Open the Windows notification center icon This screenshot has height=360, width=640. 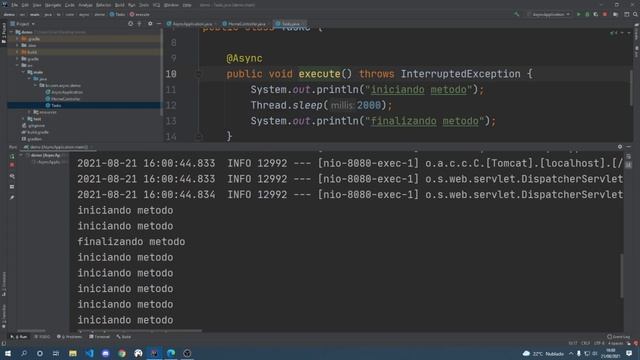tap(629, 353)
